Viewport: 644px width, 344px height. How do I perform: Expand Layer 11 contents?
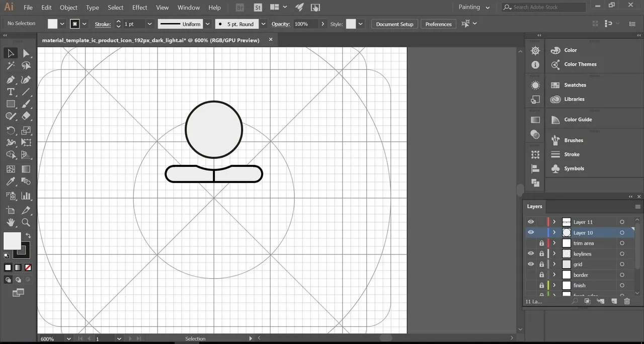[554, 222]
